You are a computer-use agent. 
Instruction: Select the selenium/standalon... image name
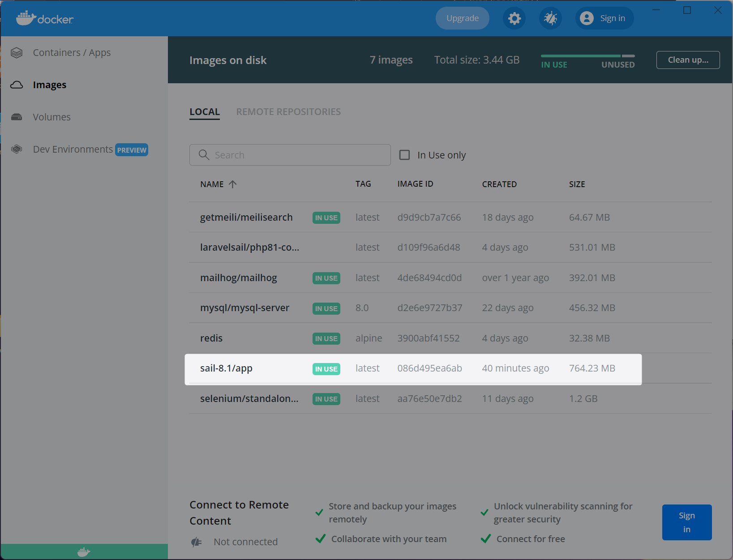pos(249,399)
